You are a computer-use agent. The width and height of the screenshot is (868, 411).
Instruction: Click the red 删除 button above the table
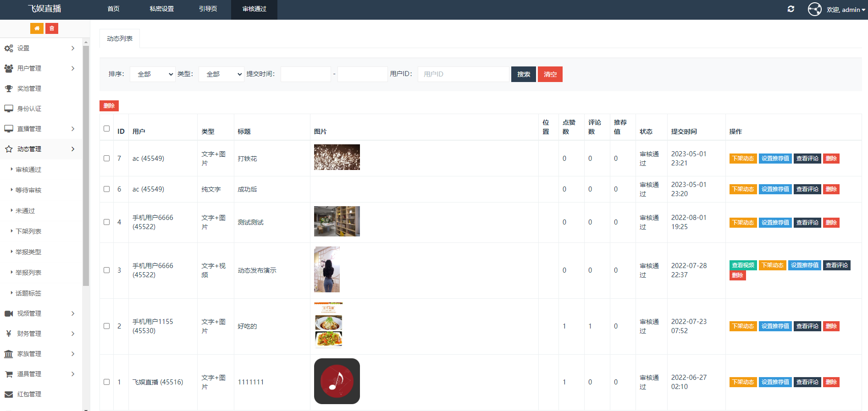pos(109,106)
